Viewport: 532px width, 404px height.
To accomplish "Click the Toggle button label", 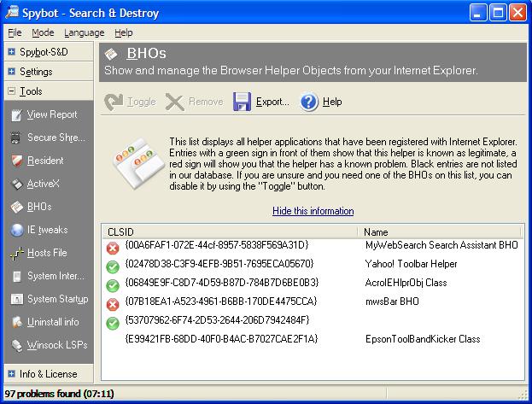I will 142,102.
